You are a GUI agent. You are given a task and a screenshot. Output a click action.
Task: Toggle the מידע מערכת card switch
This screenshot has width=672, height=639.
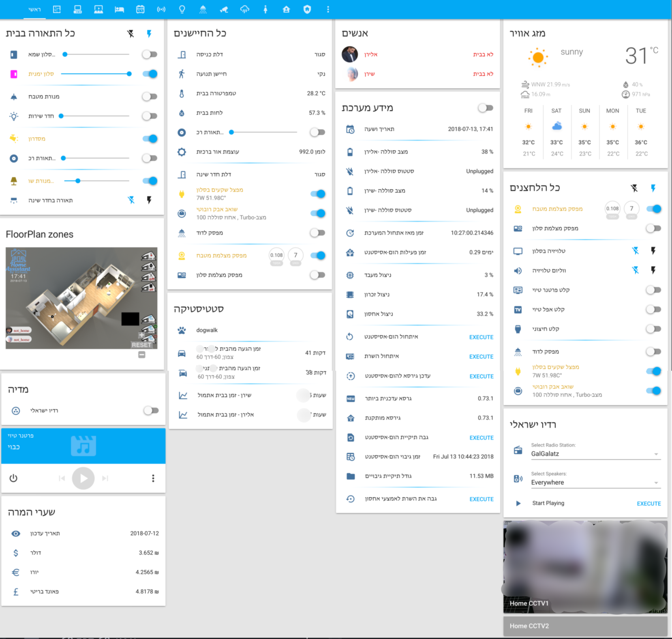(x=486, y=108)
